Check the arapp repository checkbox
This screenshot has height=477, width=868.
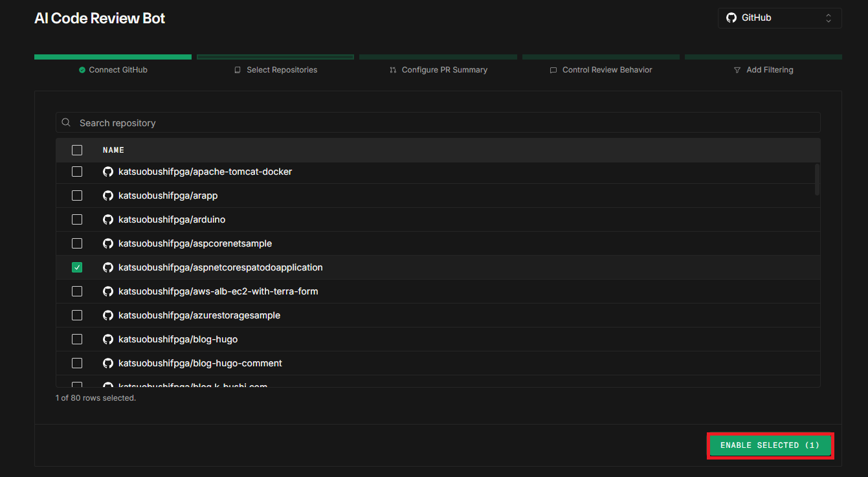(x=77, y=195)
